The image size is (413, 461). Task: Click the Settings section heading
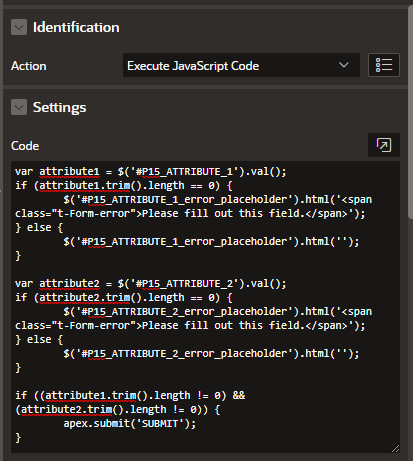coord(59,107)
